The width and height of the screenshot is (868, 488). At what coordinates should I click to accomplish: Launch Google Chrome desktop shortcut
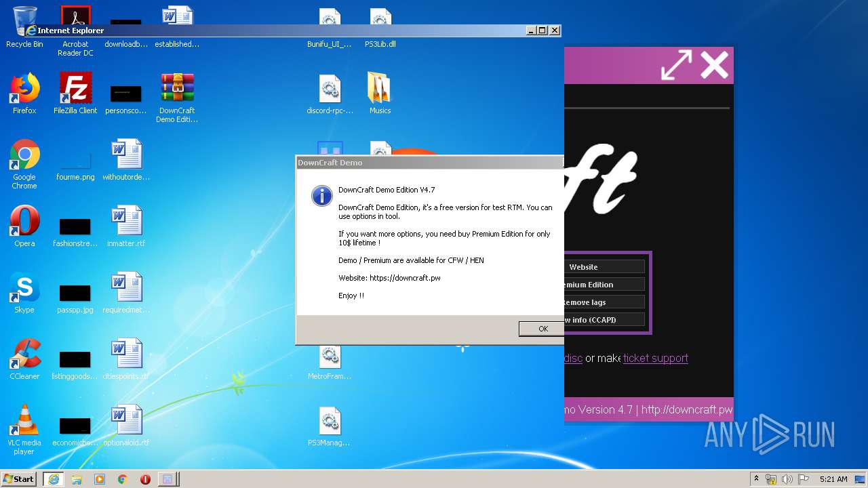pyautogui.click(x=24, y=165)
